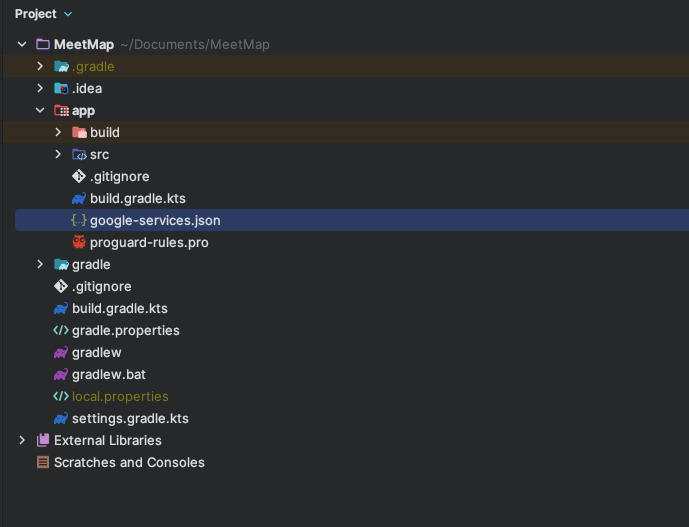689x527 pixels.
Task: Expand the .gradle folder
Action: (40, 66)
